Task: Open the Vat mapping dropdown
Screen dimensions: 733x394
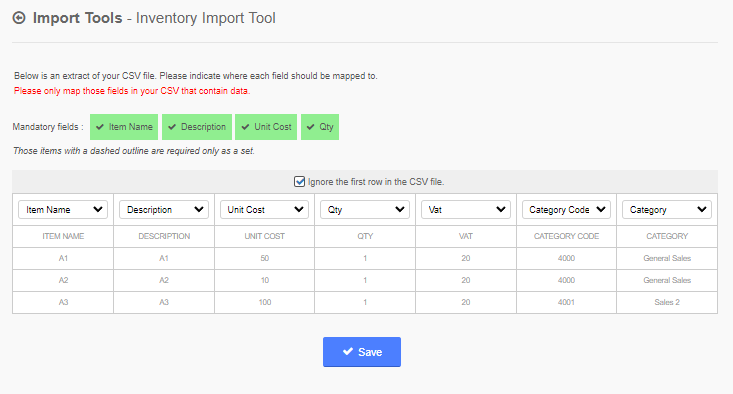Action: click(x=466, y=209)
